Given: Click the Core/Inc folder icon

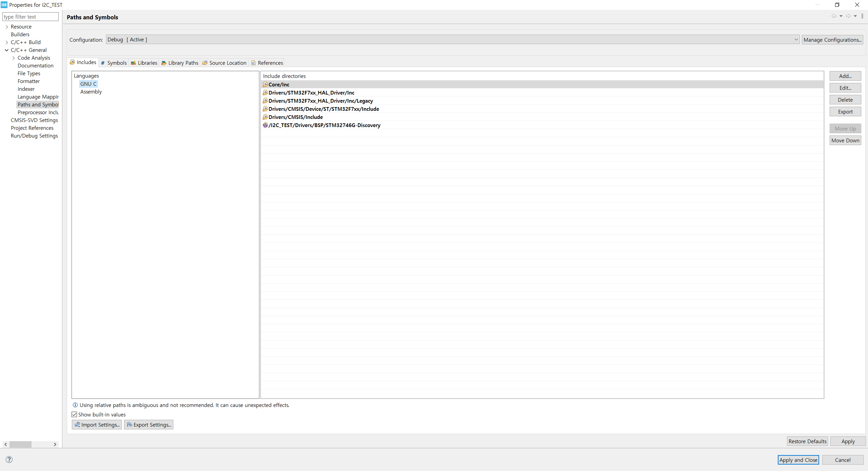Looking at the screenshot, I should 265,84.
